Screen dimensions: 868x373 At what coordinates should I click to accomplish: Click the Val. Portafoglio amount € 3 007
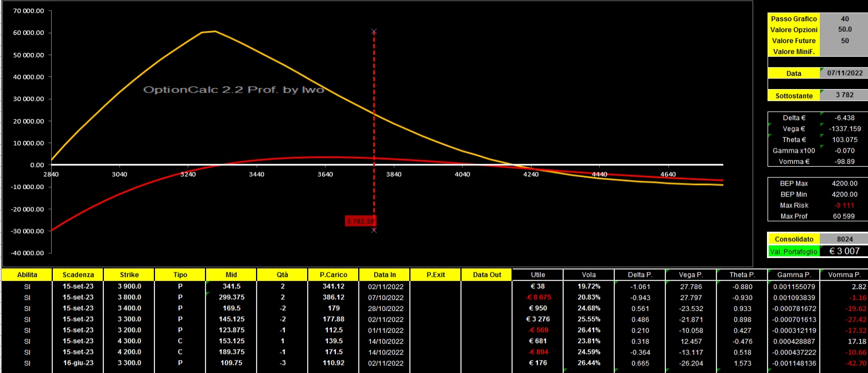[x=844, y=251]
